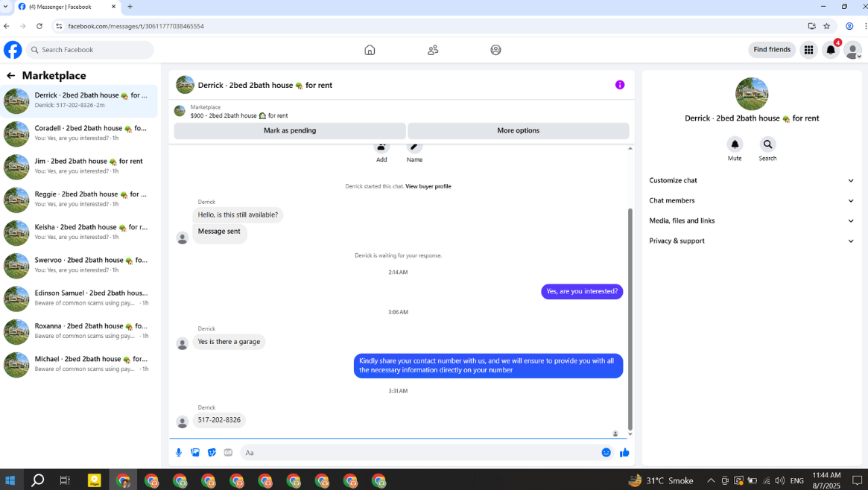
Task: Open the emoji picker icon
Action: point(606,452)
